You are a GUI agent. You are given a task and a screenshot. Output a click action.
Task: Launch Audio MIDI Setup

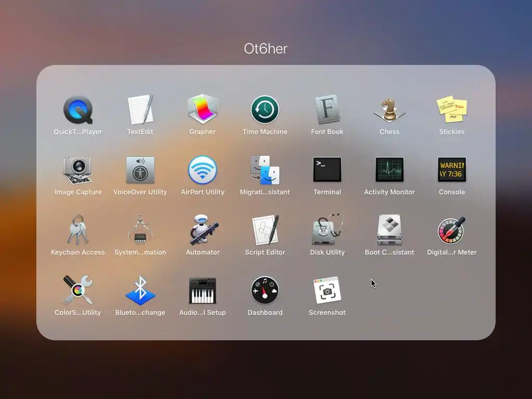203,290
